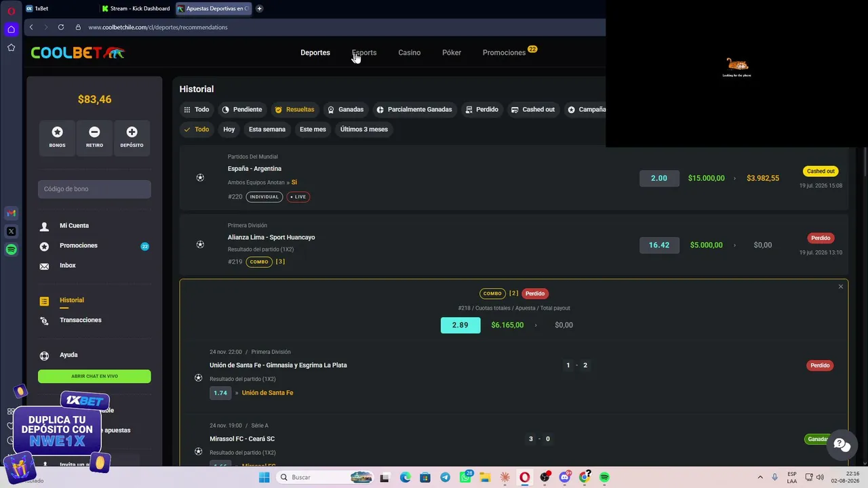Open the Opera sidebar bookmarks star icon
Viewport: 868px width, 488px height.
click(11, 47)
